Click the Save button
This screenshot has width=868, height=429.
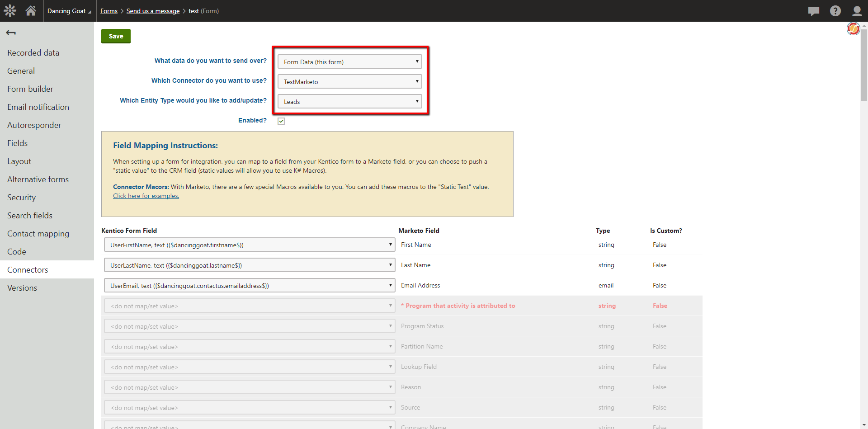[x=116, y=36]
